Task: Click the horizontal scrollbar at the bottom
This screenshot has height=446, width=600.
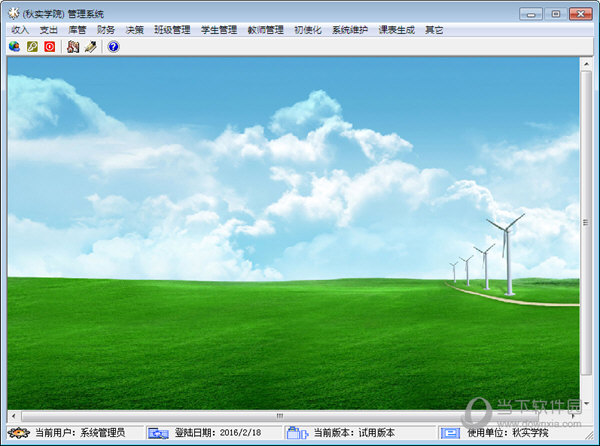Action: click(x=280, y=415)
